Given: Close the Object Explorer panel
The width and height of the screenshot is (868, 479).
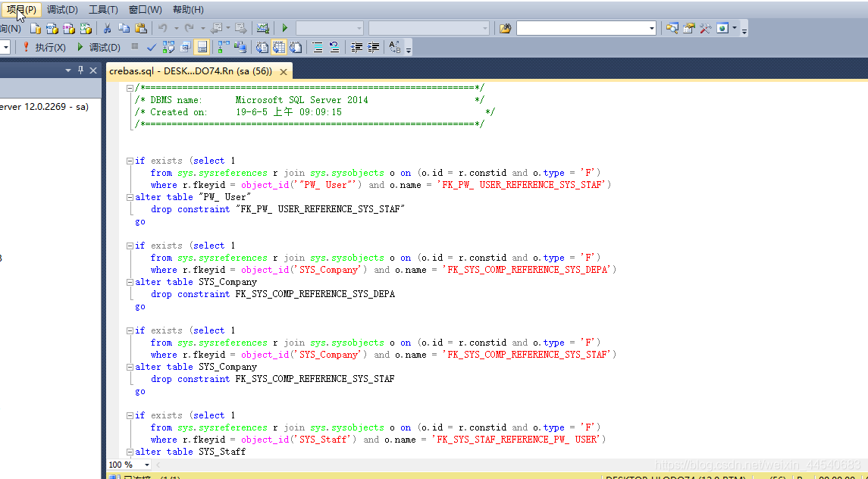Looking at the screenshot, I should click(93, 70).
